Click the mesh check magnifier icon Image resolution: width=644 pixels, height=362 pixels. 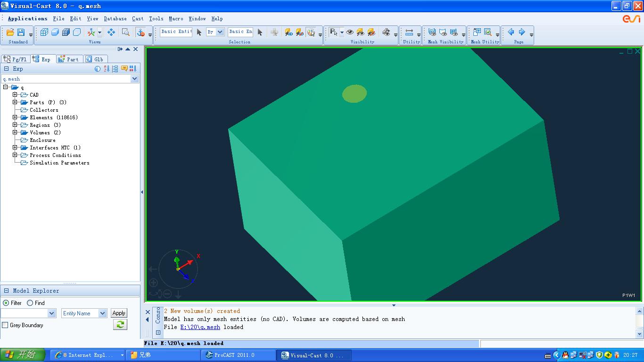point(488,32)
